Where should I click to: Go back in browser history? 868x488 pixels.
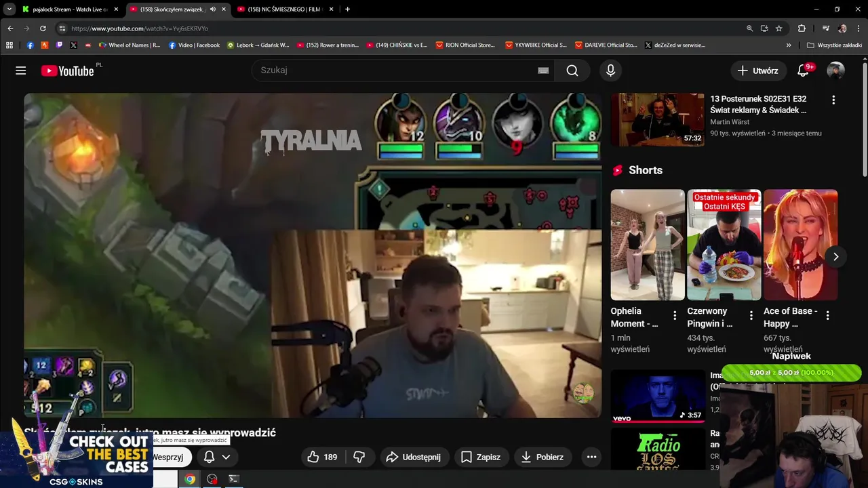point(10,28)
